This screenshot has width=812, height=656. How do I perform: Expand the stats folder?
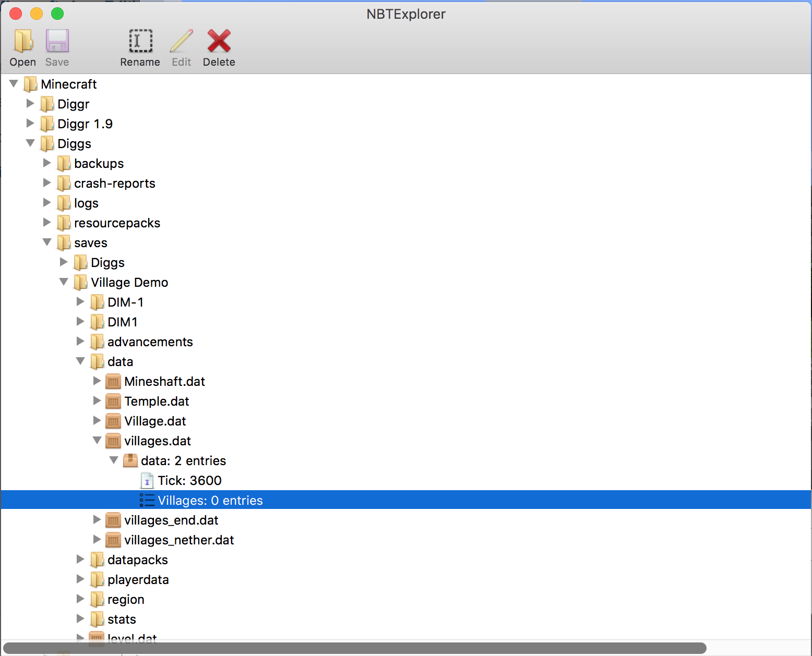[x=80, y=618]
